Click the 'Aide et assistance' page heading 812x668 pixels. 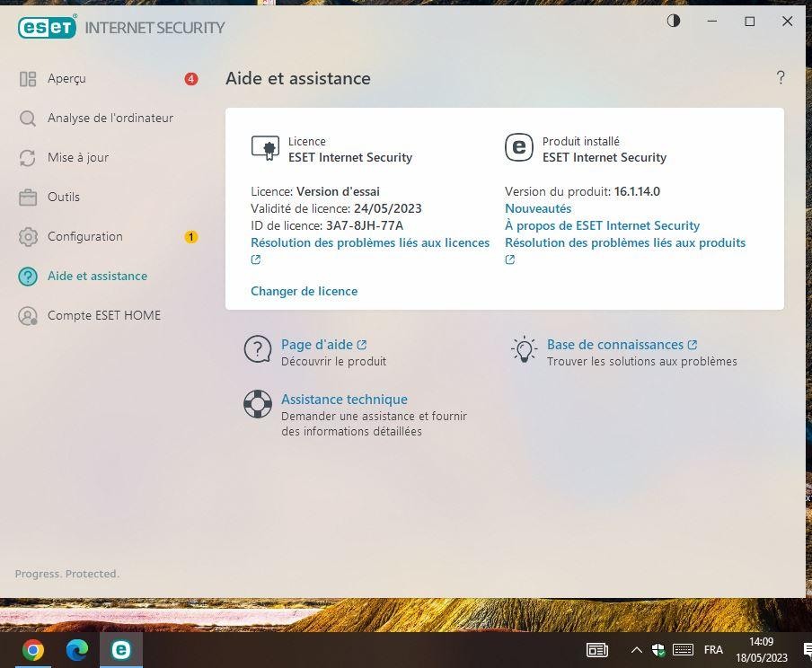(298, 78)
